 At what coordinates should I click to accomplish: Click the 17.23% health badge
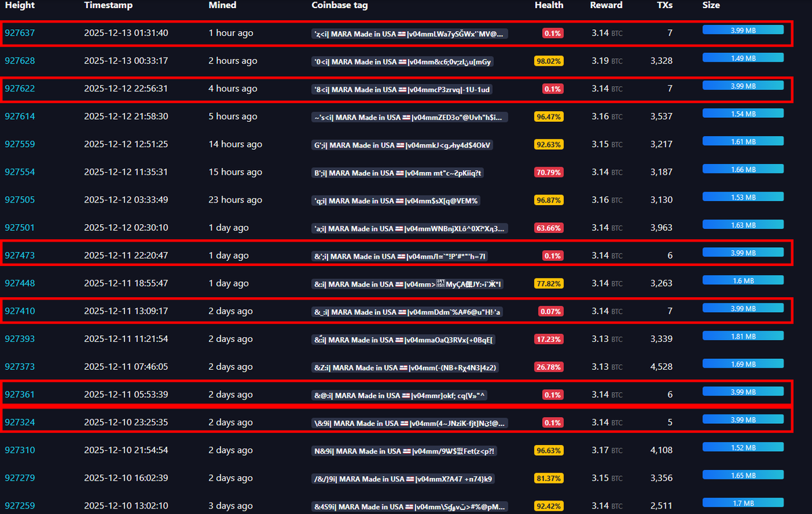point(549,339)
